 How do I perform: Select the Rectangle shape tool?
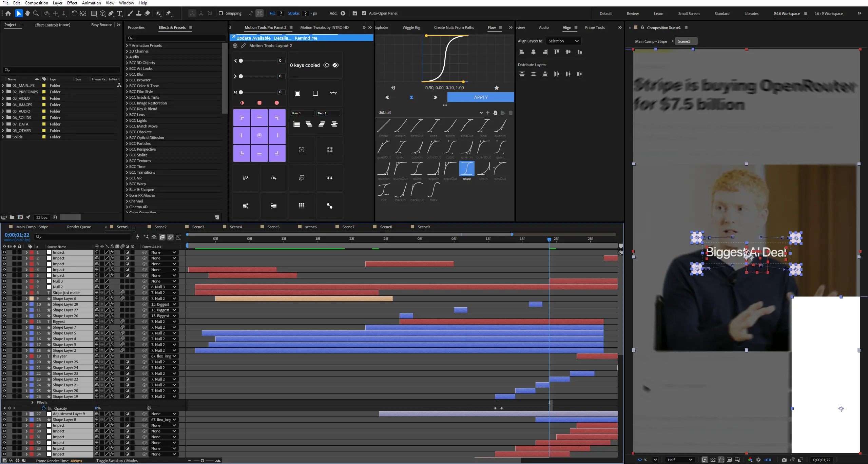[x=94, y=13]
